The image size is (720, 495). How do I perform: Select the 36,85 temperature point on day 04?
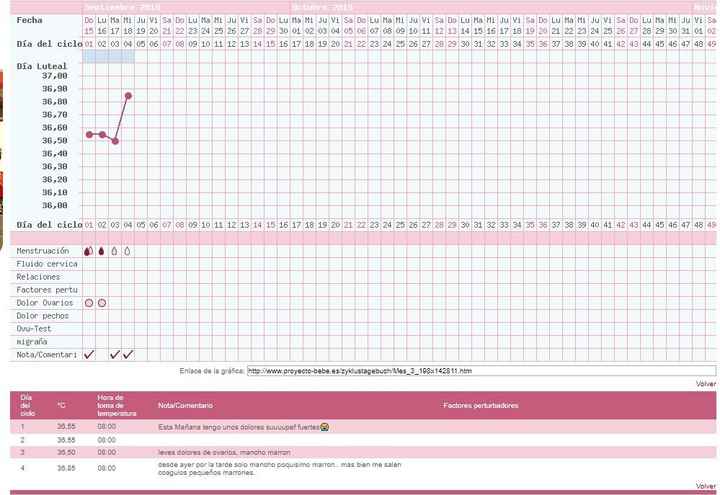[x=129, y=96]
